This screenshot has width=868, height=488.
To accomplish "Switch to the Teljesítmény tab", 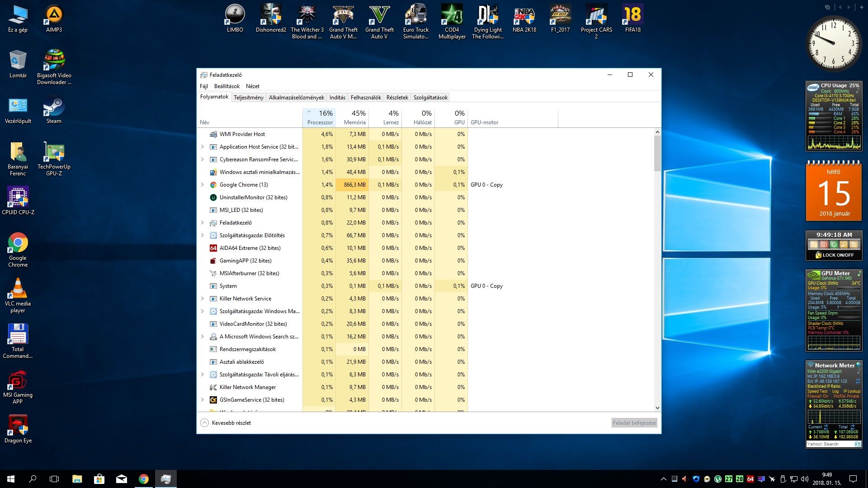I will (x=248, y=98).
